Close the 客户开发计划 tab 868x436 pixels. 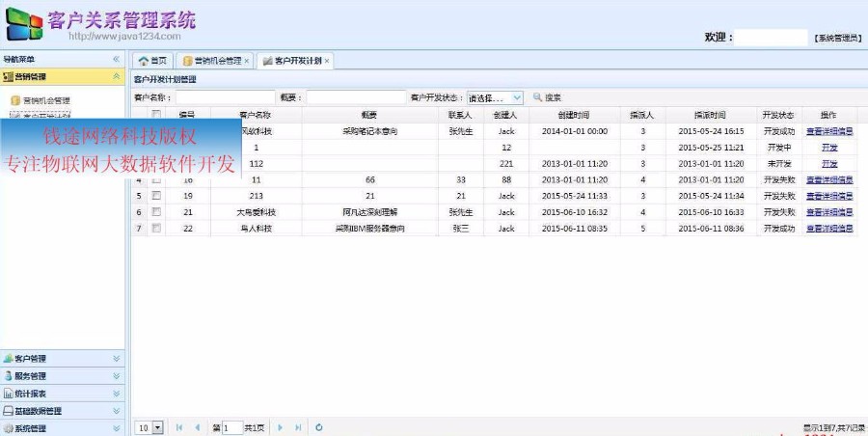327,61
